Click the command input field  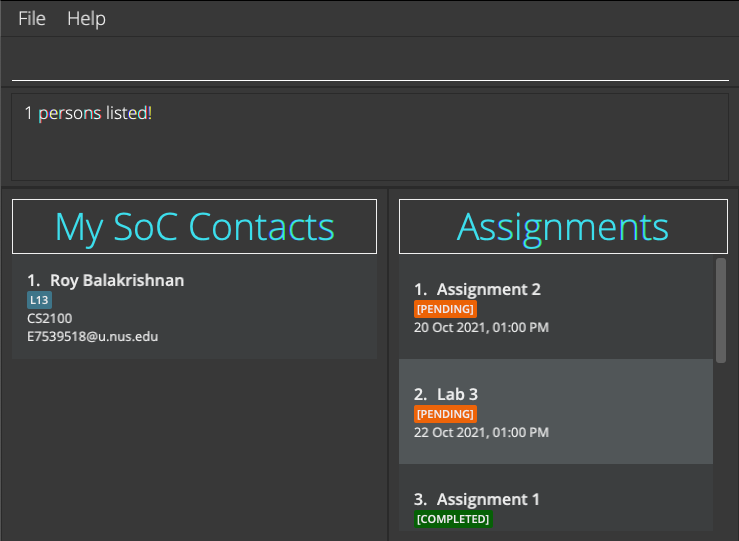tap(370, 64)
